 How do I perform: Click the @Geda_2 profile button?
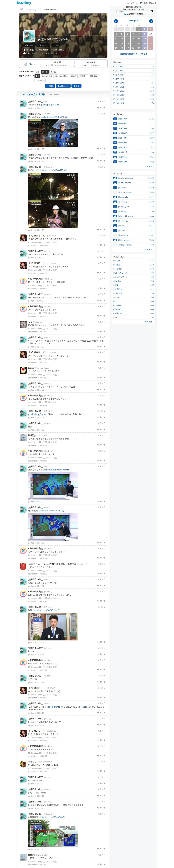point(63,86)
